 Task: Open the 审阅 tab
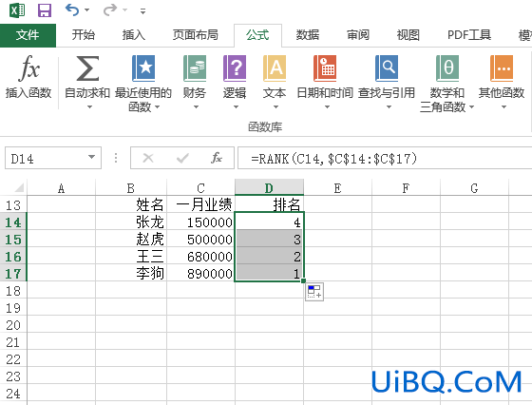[357, 35]
